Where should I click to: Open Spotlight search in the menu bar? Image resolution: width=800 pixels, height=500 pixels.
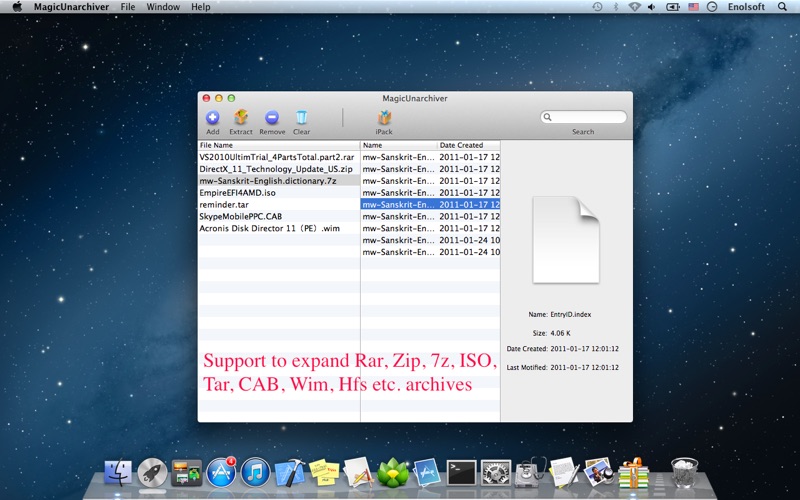[x=782, y=7]
